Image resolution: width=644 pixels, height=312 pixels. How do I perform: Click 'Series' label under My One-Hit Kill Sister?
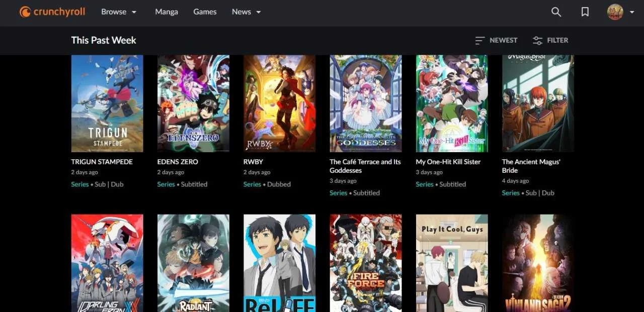pos(425,184)
